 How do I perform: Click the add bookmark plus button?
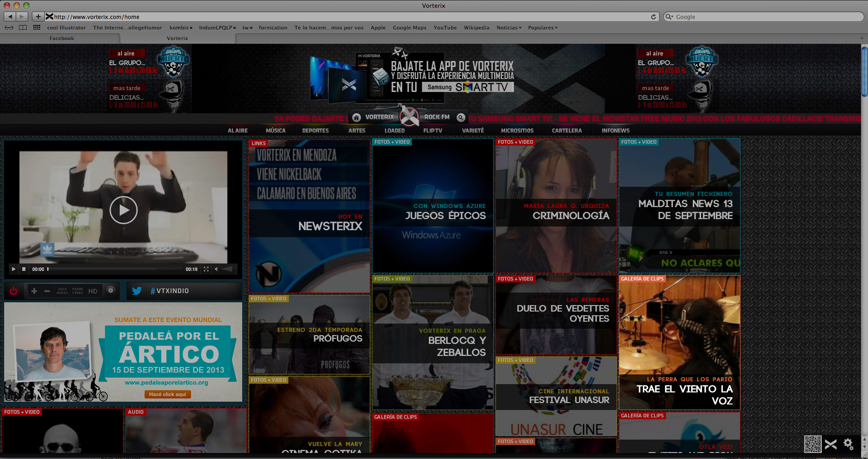(38, 17)
